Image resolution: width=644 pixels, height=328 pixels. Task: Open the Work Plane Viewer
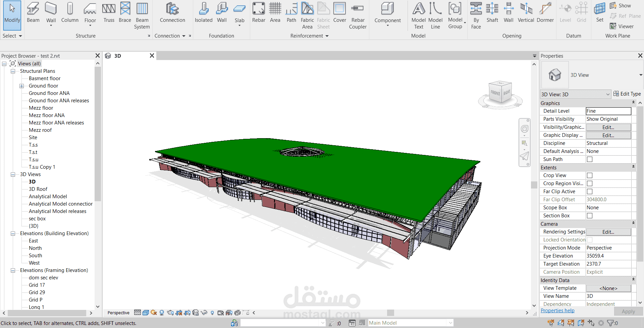click(622, 26)
